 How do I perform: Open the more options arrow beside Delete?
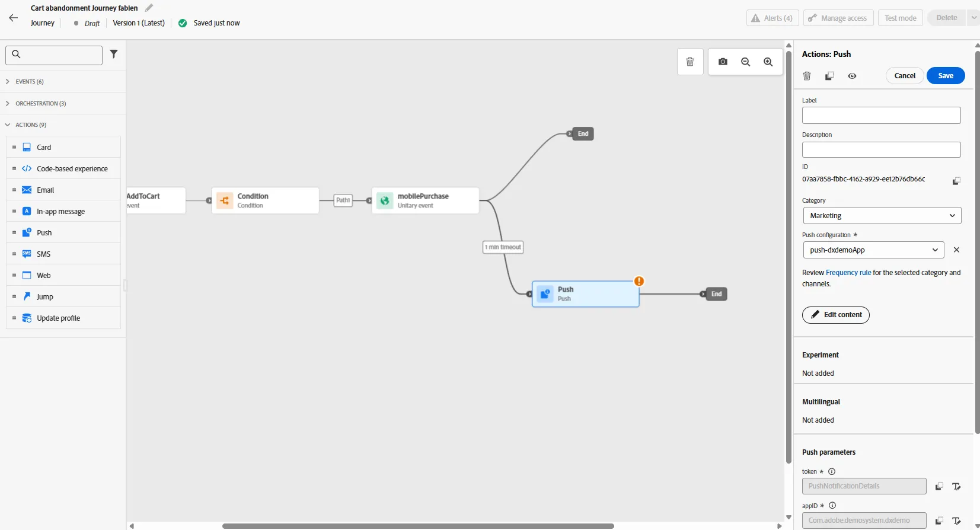973,18
